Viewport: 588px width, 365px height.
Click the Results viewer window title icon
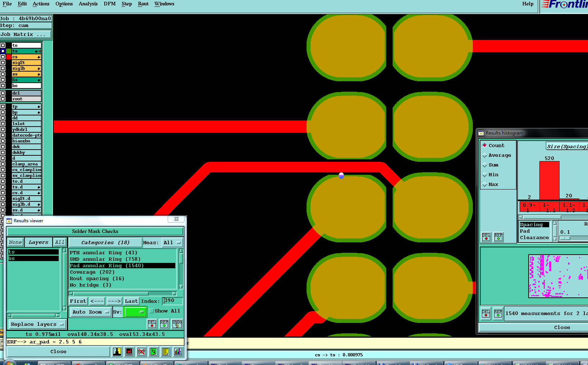9,221
